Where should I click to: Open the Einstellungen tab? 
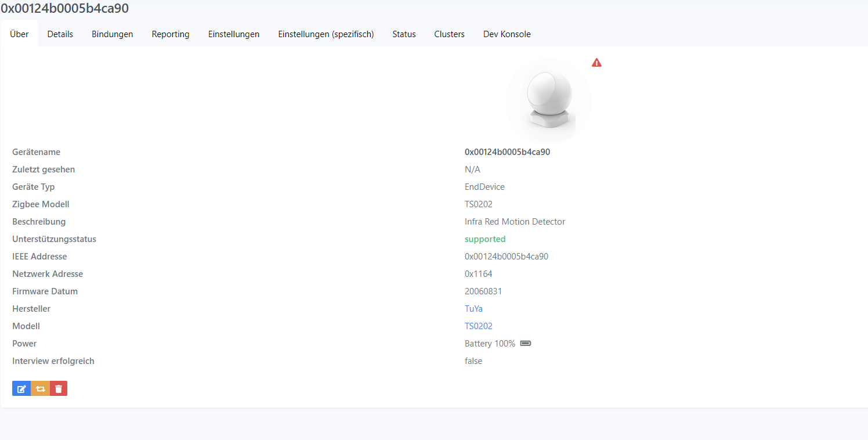coord(234,34)
